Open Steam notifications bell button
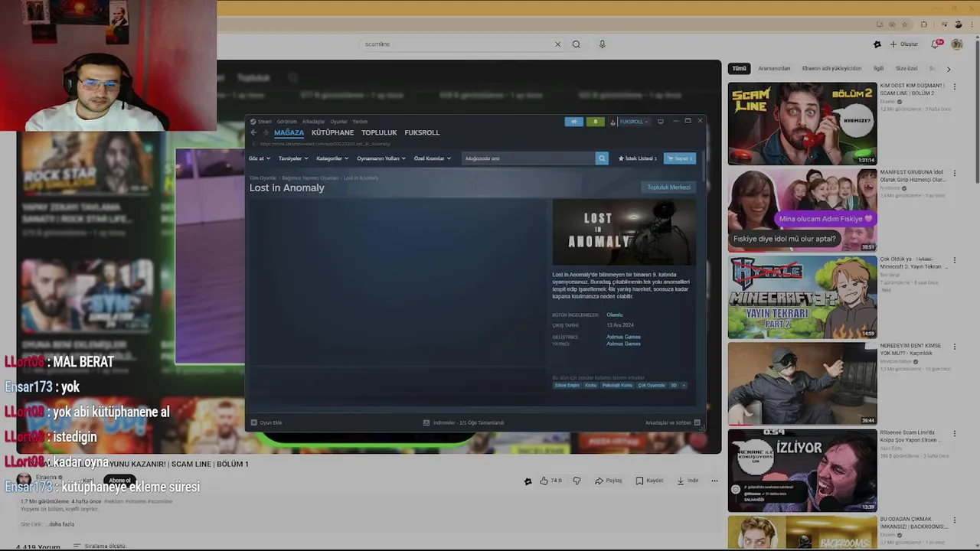Image resolution: width=980 pixels, height=551 pixels. pyautogui.click(x=595, y=122)
